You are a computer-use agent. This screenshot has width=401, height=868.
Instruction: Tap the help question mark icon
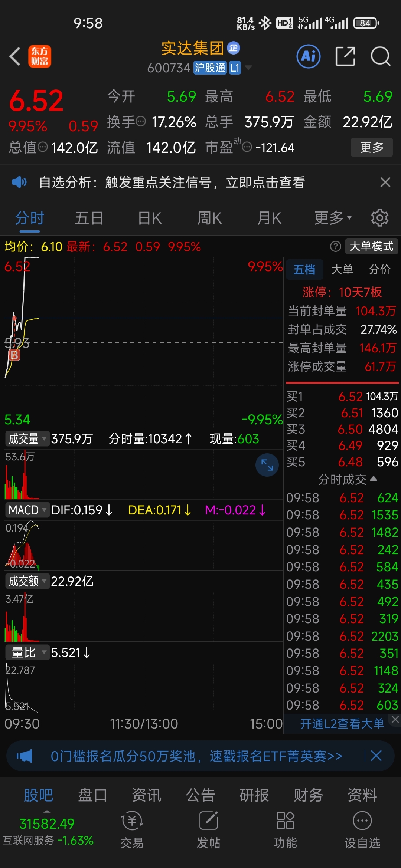tap(335, 246)
